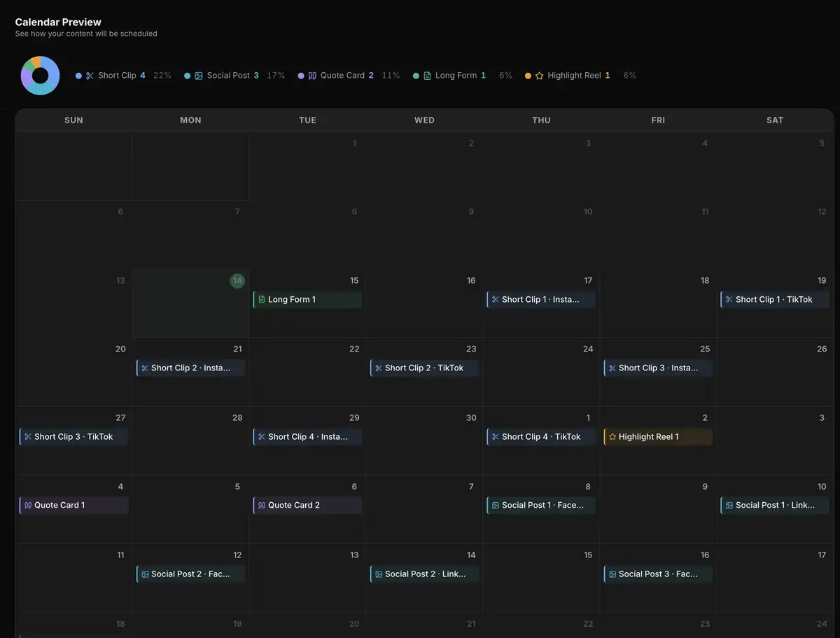Click the SUN column header
The height and width of the screenshot is (638, 840).
(73, 120)
